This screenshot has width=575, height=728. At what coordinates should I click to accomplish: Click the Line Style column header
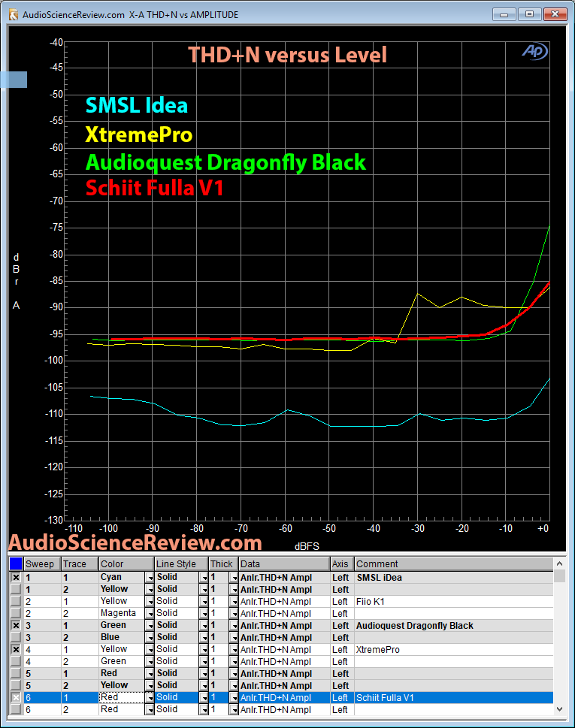click(x=181, y=563)
